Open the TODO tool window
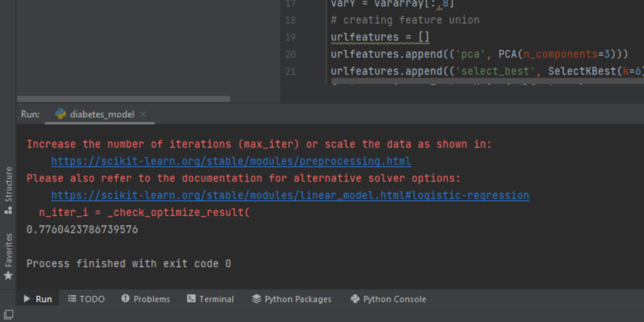Image resolution: width=644 pixels, height=322 pixels. [86, 299]
